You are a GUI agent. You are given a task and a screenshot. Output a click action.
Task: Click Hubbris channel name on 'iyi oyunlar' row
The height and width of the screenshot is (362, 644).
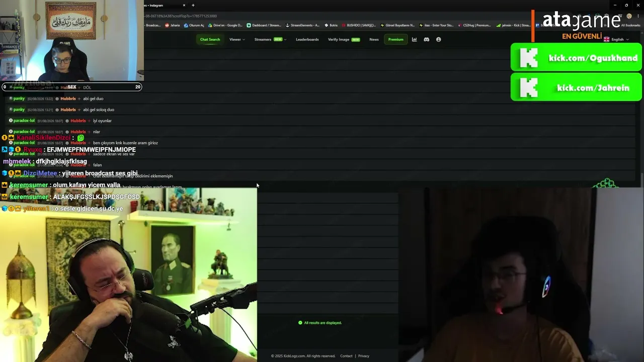(x=78, y=121)
